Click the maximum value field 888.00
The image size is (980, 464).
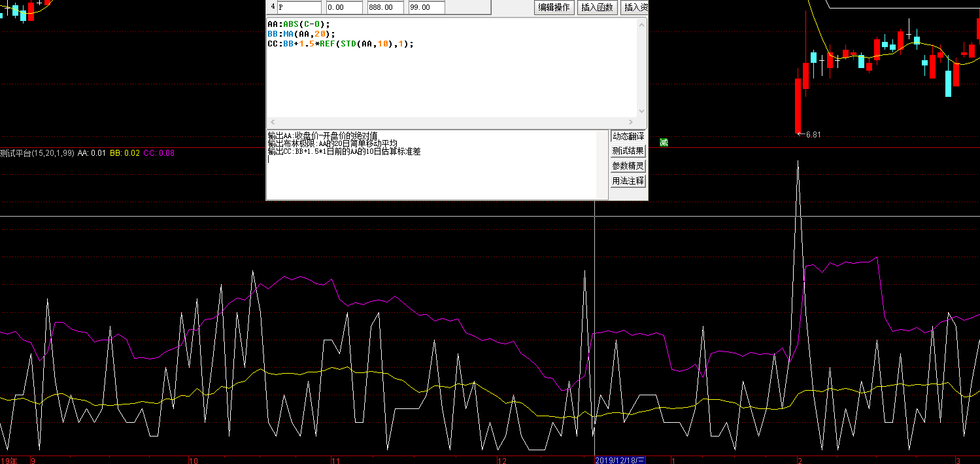point(385,8)
